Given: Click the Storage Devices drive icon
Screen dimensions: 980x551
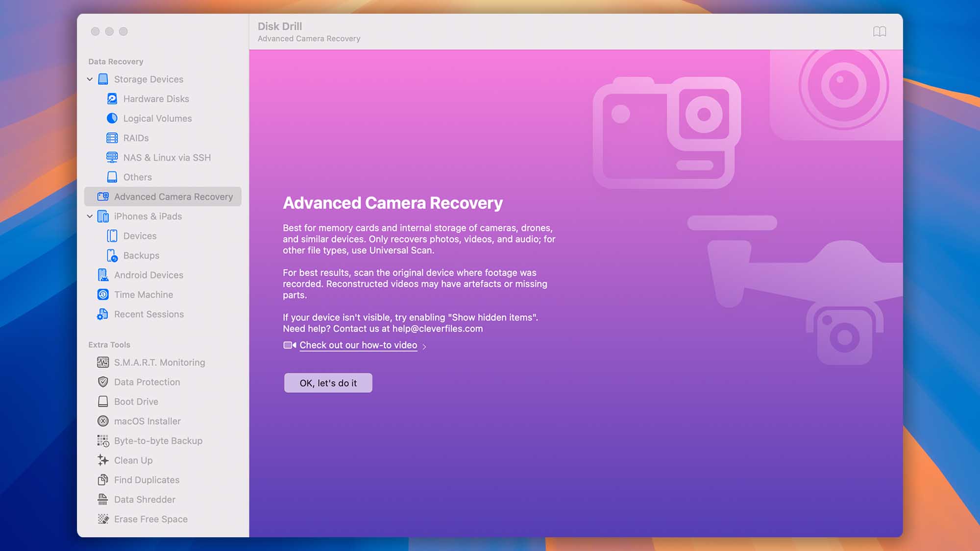Looking at the screenshot, I should [103, 79].
